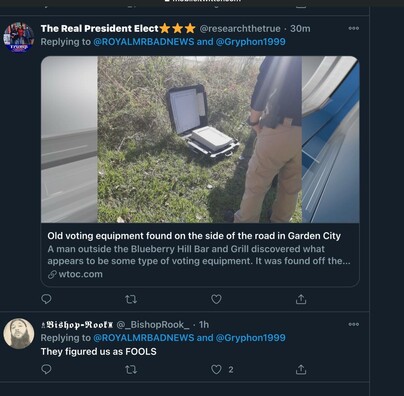Open @Gryphon1999 mention in Bishop-Rook's reply
Viewport: 404px width, 396px height.
pyautogui.click(x=251, y=338)
